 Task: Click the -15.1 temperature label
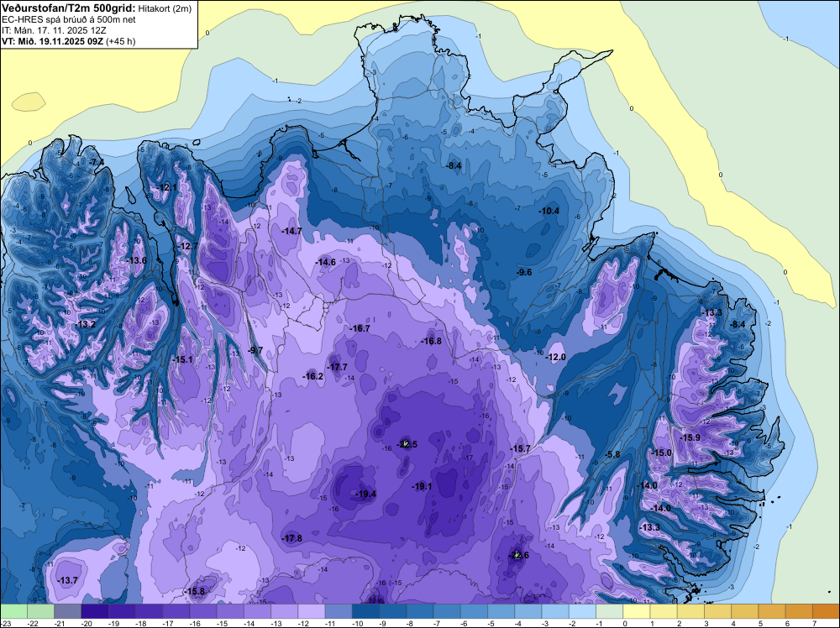click(182, 360)
